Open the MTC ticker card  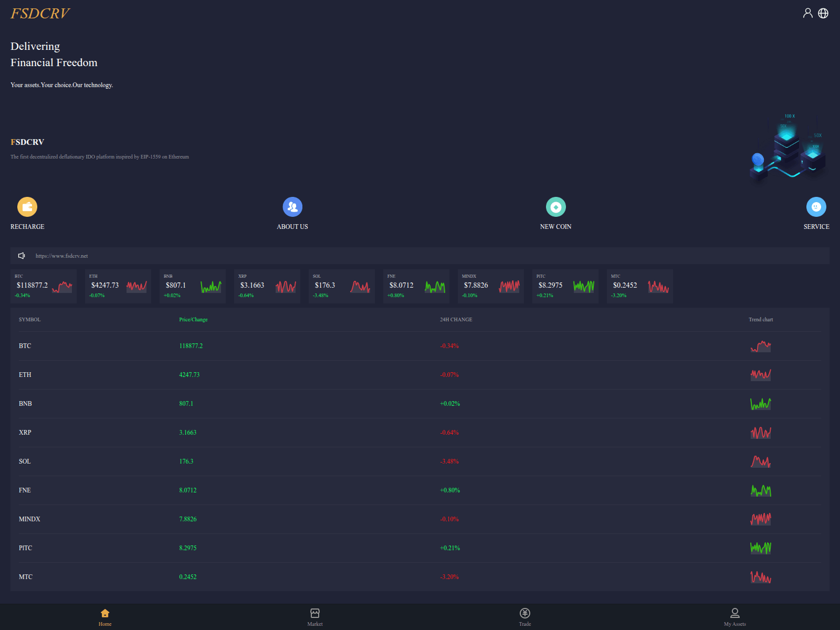tap(640, 286)
